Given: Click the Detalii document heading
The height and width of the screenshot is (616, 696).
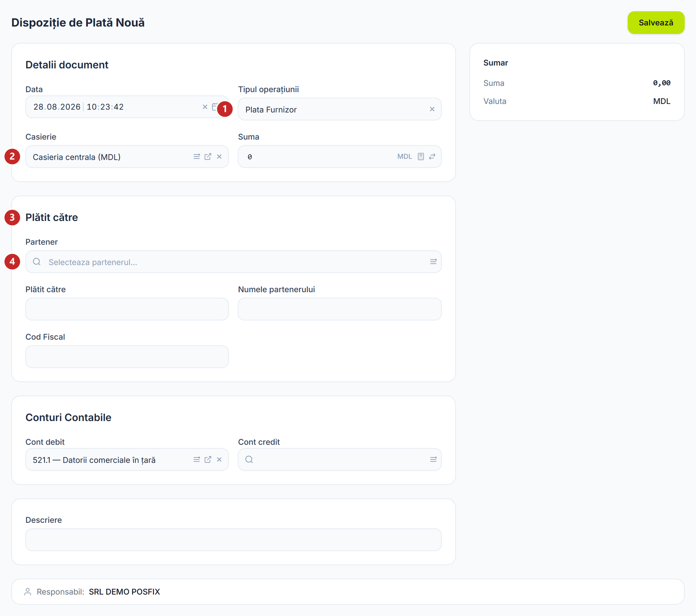Looking at the screenshot, I should [67, 65].
